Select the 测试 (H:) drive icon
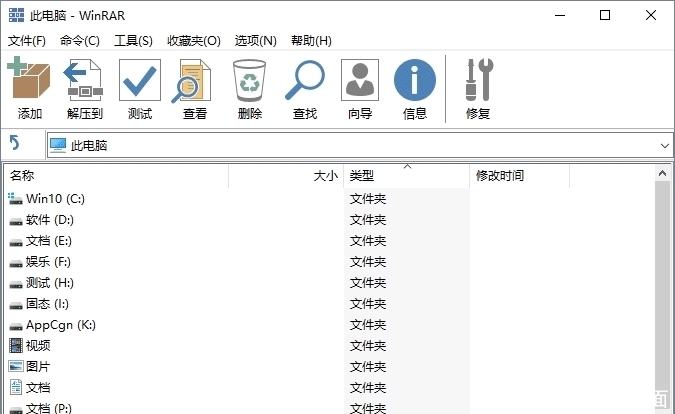Viewport: 675px width, 414px height. (16, 284)
